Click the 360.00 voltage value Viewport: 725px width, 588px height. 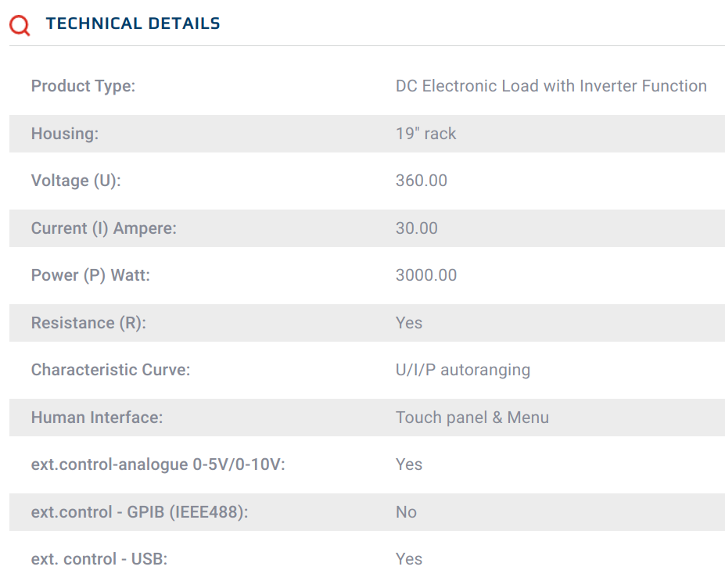pos(422,181)
